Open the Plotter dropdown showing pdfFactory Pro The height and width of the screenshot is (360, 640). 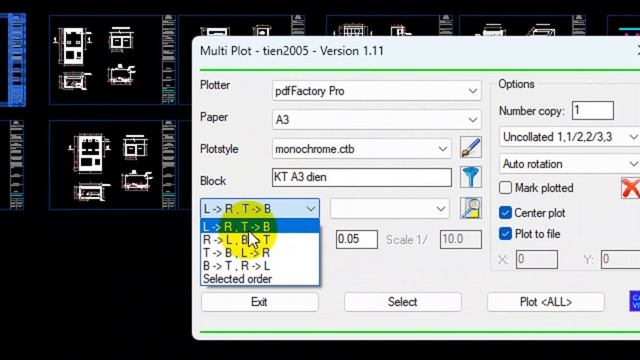tap(377, 91)
